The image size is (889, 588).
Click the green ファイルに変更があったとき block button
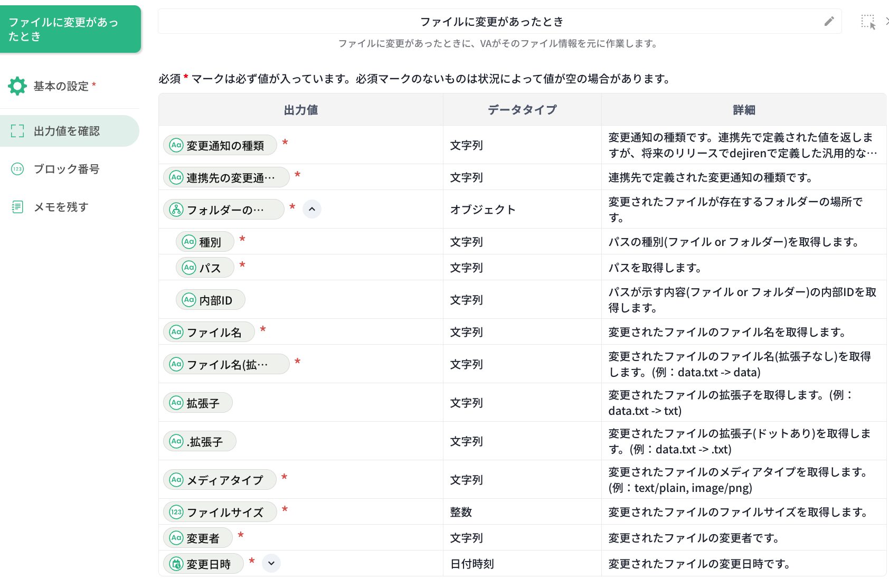pyautogui.click(x=70, y=29)
